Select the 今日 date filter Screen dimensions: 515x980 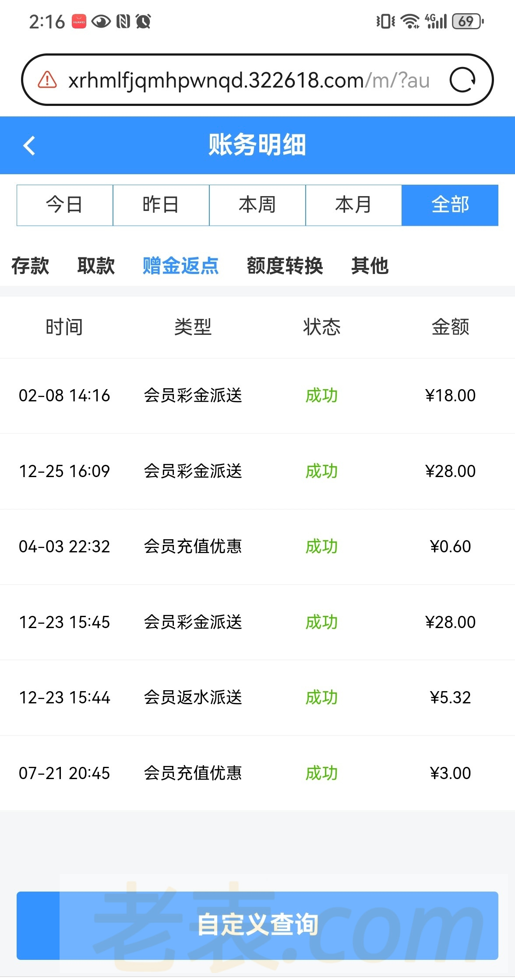tap(65, 205)
